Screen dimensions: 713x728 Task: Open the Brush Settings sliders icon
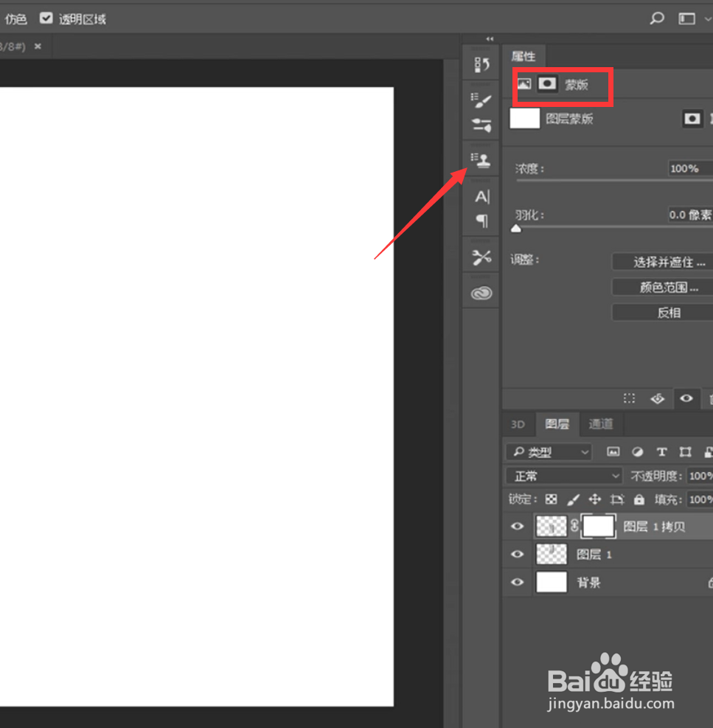[481, 125]
